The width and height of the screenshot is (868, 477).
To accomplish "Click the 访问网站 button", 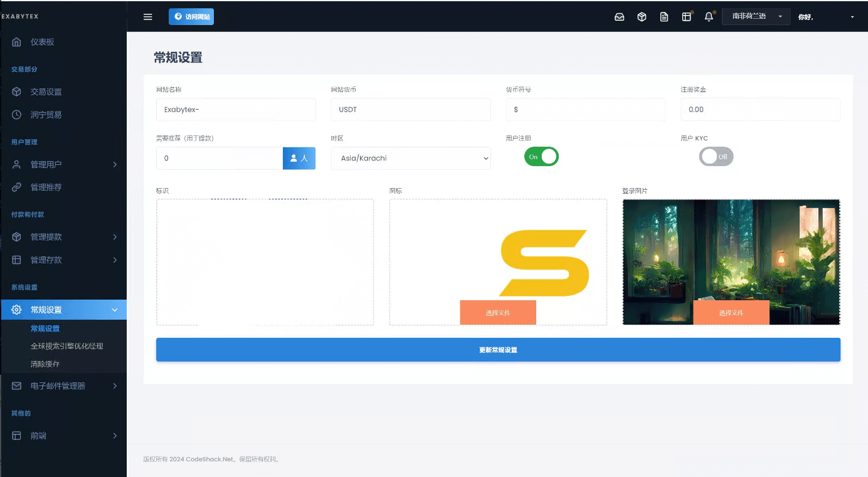I will point(191,17).
